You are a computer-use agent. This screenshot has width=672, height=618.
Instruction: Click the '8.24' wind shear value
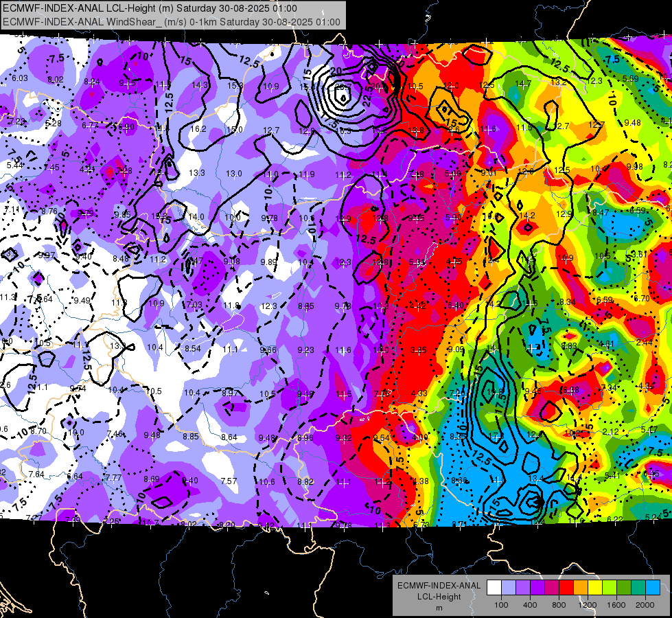[92, 82]
